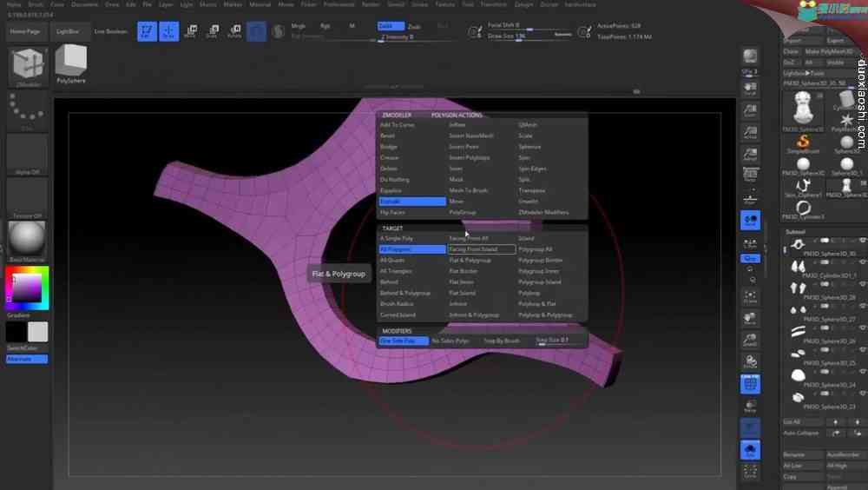Toggle the Transp transparency icon
Screen dimensions: 868x490
point(750,406)
